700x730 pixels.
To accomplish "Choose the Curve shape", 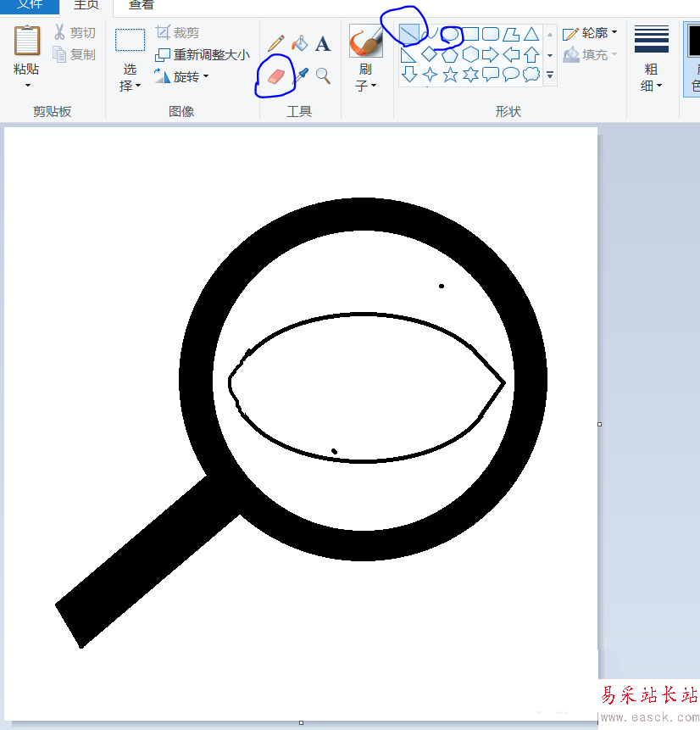I will (x=430, y=34).
